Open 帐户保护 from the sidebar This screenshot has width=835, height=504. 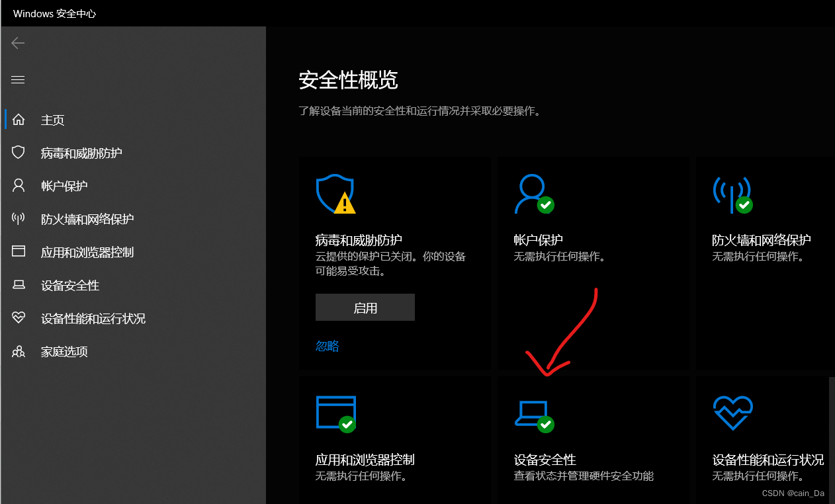[134, 186]
